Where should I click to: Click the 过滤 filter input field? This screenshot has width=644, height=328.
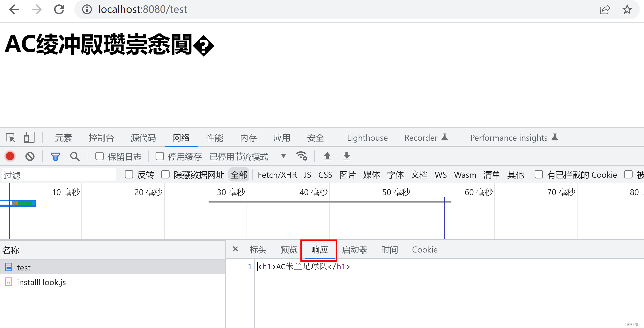point(59,175)
